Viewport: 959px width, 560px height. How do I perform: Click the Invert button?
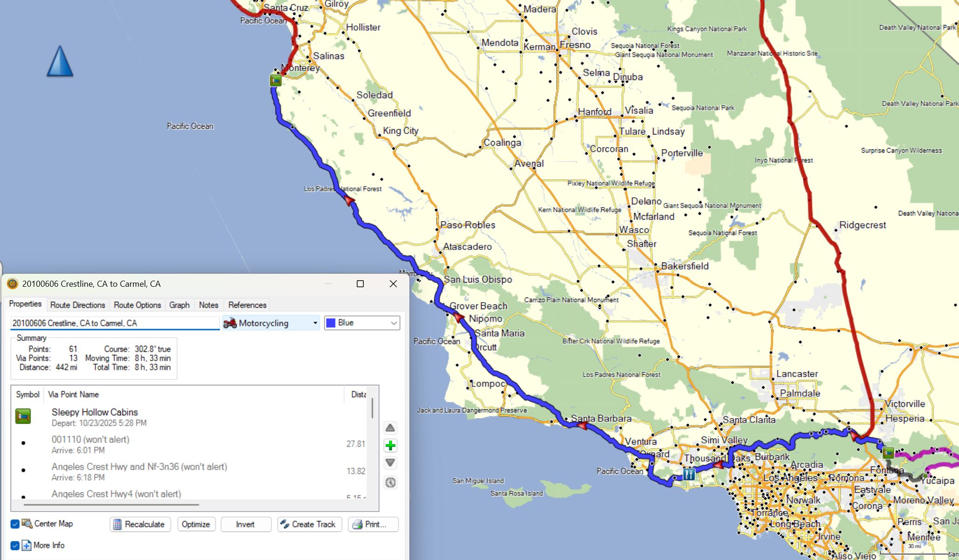(245, 524)
